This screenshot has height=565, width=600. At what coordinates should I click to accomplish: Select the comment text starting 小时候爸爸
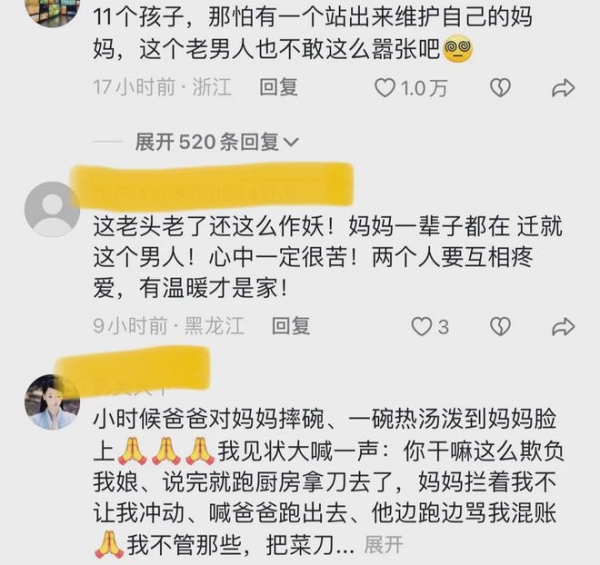[x=329, y=482]
